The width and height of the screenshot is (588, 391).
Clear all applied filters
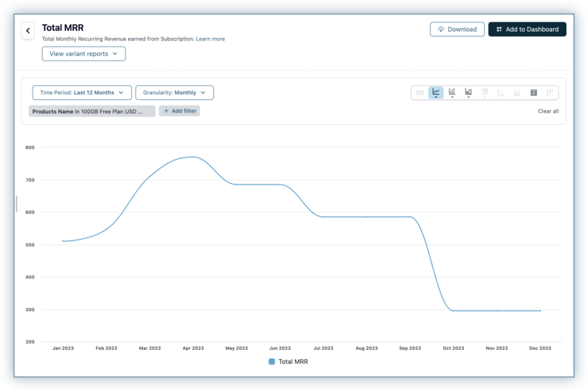[548, 111]
